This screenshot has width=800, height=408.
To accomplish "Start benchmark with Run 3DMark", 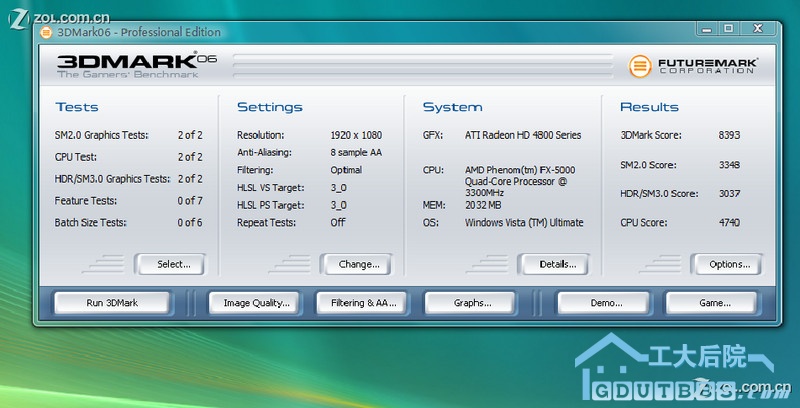I will (112, 303).
